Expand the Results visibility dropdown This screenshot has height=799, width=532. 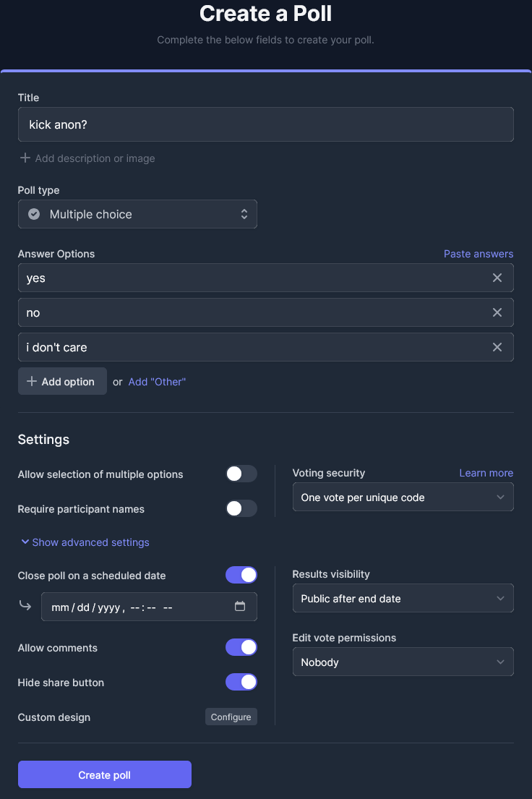pos(403,599)
